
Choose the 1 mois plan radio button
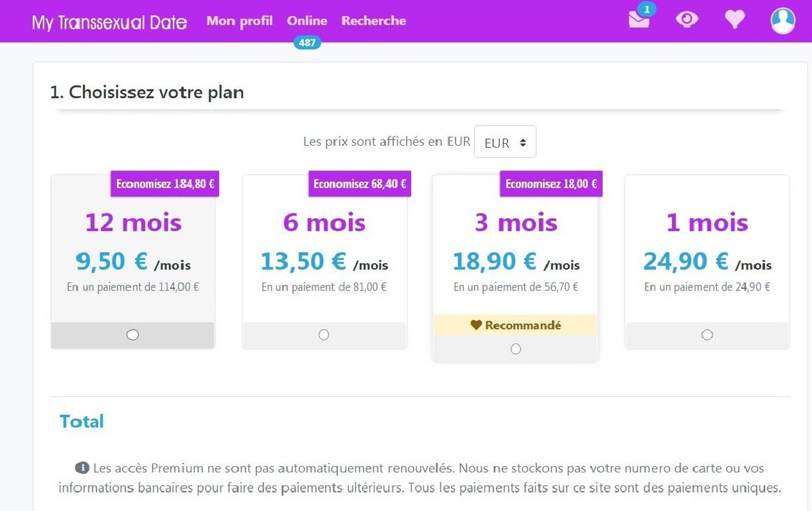[x=707, y=335]
